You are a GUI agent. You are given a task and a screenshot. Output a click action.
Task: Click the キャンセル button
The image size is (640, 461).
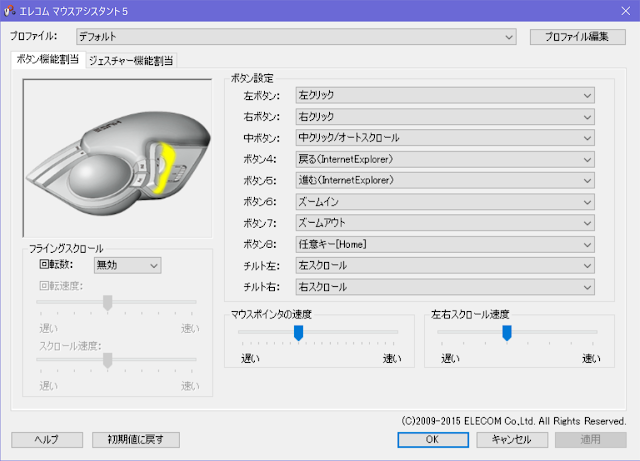pyautogui.click(x=512, y=440)
